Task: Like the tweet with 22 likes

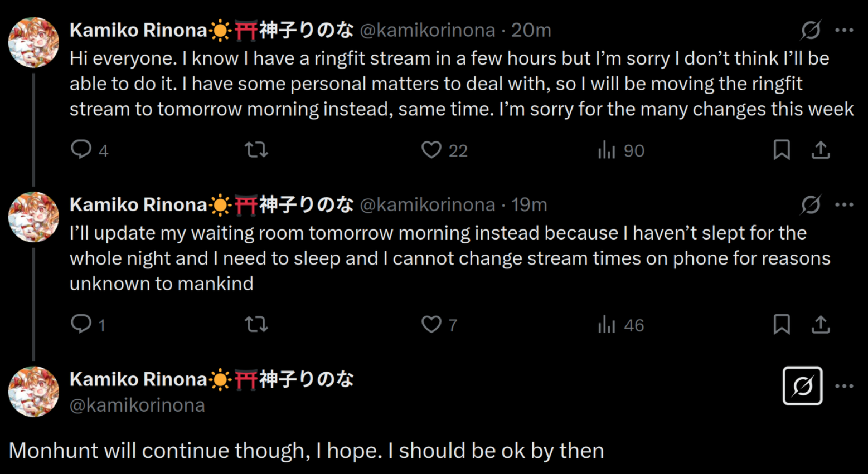Action: 431,149
